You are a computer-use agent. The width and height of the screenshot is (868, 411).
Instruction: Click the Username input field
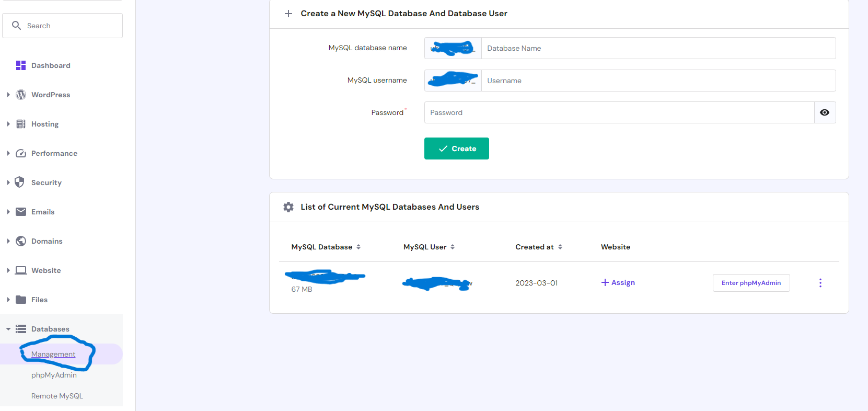click(658, 81)
